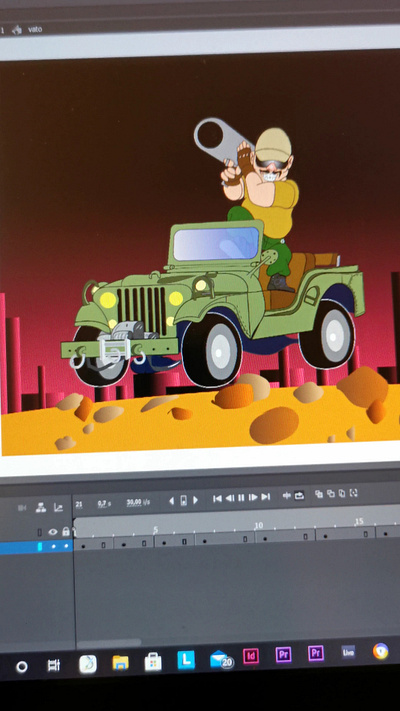Open the blue L app on taskbar
The height and width of the screenshot is (711, 400).
(x=186, y=660)
